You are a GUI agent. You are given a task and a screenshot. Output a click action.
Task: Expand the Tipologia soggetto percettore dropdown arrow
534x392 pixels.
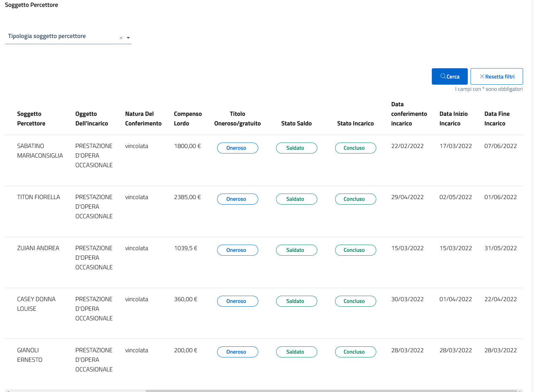pos(128,38)
